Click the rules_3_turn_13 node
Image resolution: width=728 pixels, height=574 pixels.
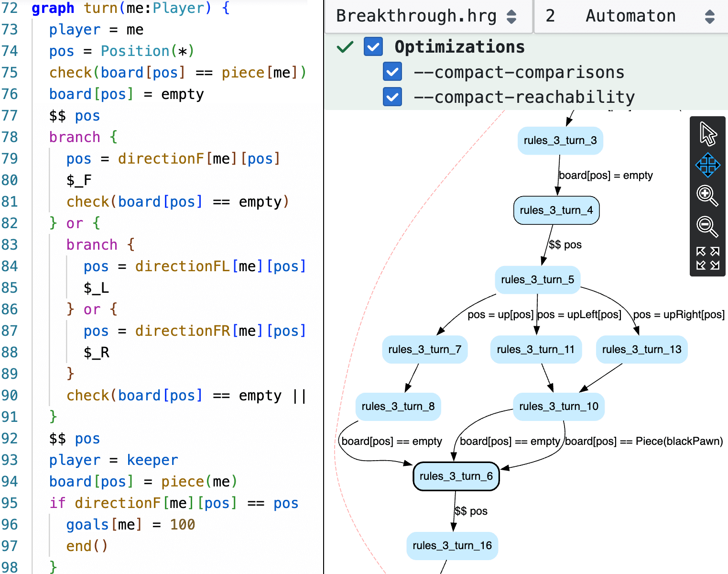[642, 350]
